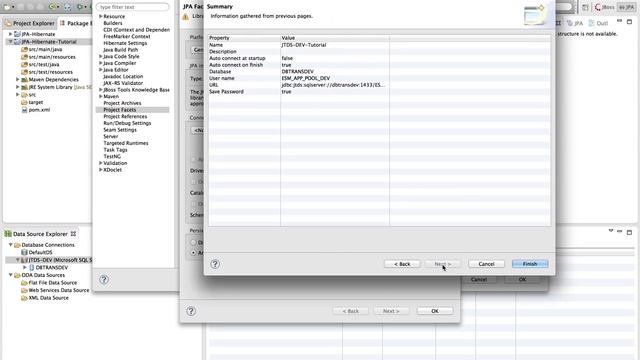Open help in the JPA Facet dialog
This screenshot has width=640, height=360.
click(x=191, y=311)
